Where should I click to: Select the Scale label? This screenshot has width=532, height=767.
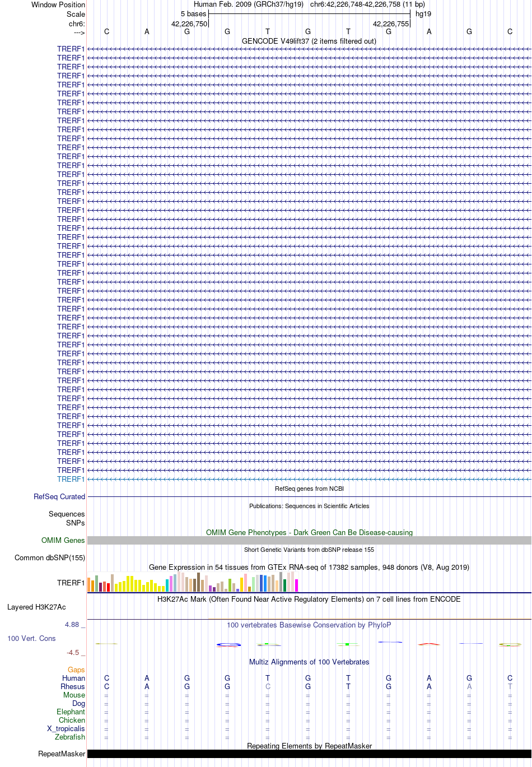76,14
